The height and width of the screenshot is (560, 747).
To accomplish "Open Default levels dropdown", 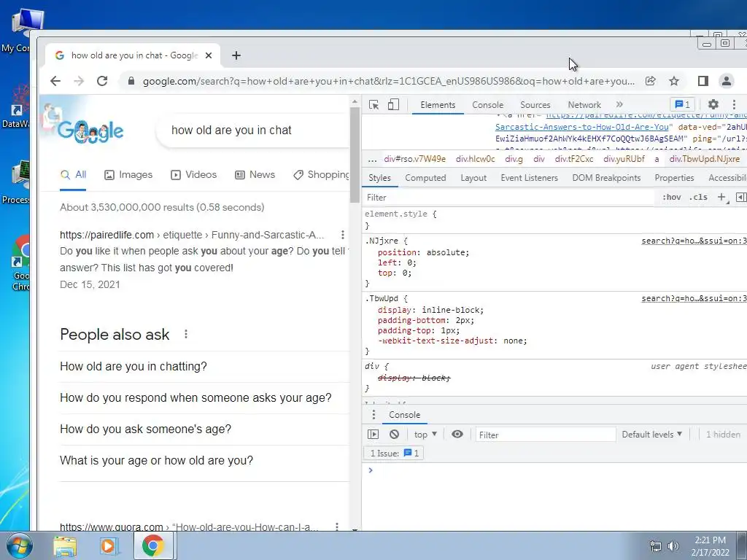I will coord(651,435).
